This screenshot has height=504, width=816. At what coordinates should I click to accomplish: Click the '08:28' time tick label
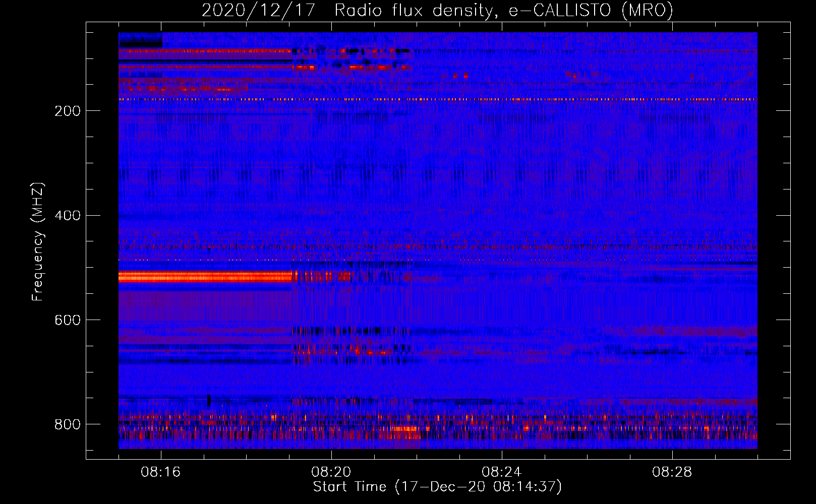tap(672, 472)
